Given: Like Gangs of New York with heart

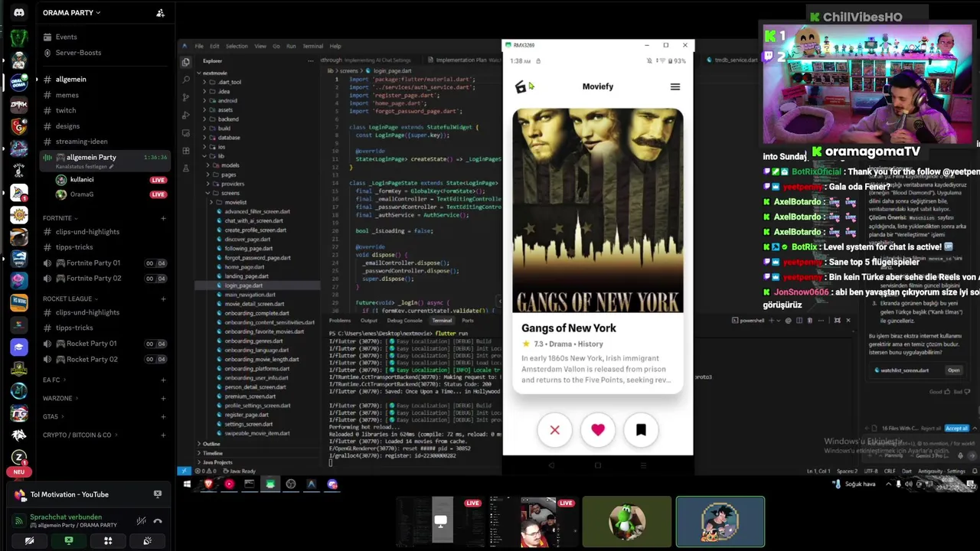Looking at the screenshot, I should (598, 430).
